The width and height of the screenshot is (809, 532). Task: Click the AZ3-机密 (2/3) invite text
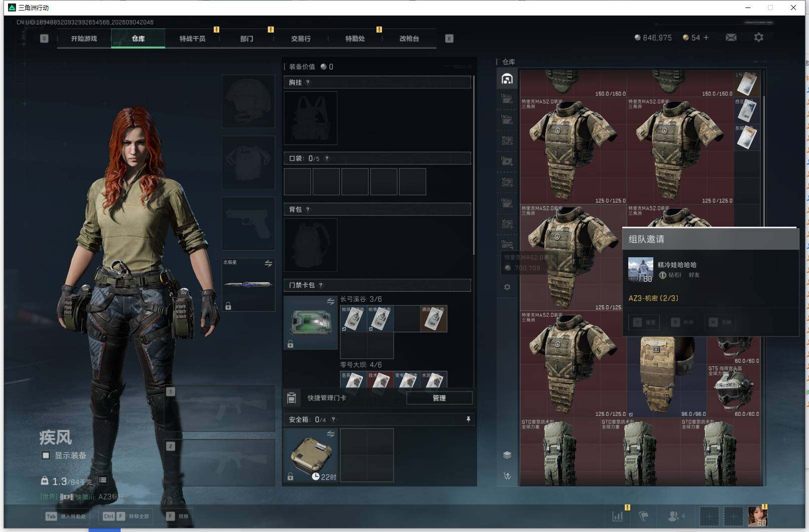pyautogui.click(x=653, y=298)
